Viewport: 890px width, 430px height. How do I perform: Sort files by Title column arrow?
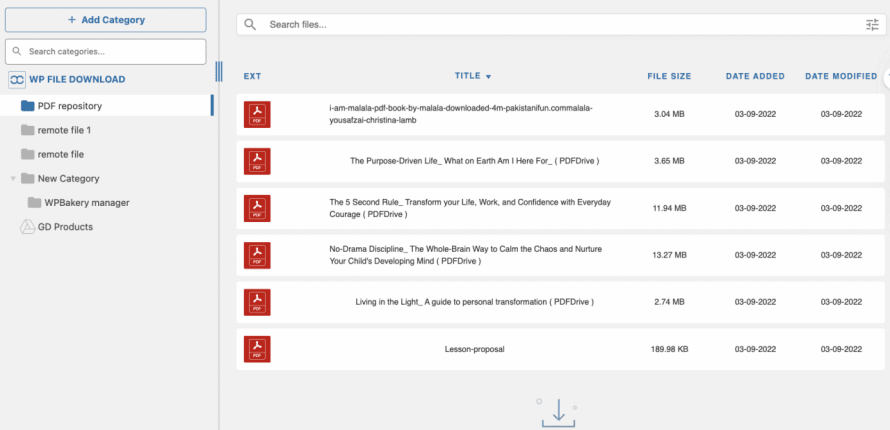[x=488, y=77]
